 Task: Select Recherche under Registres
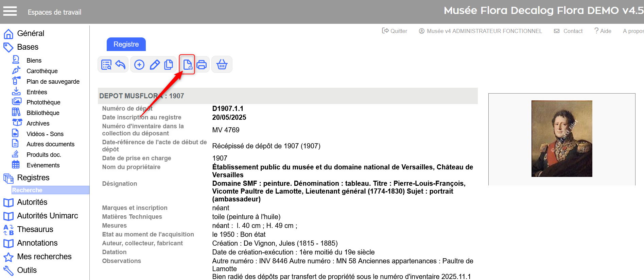[x=27, y=190]
